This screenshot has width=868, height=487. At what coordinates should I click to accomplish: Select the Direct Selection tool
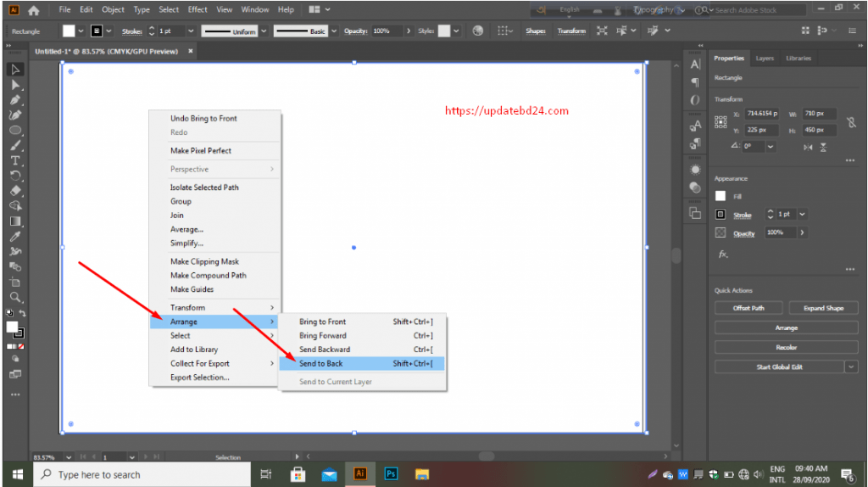tap(15, 85)
